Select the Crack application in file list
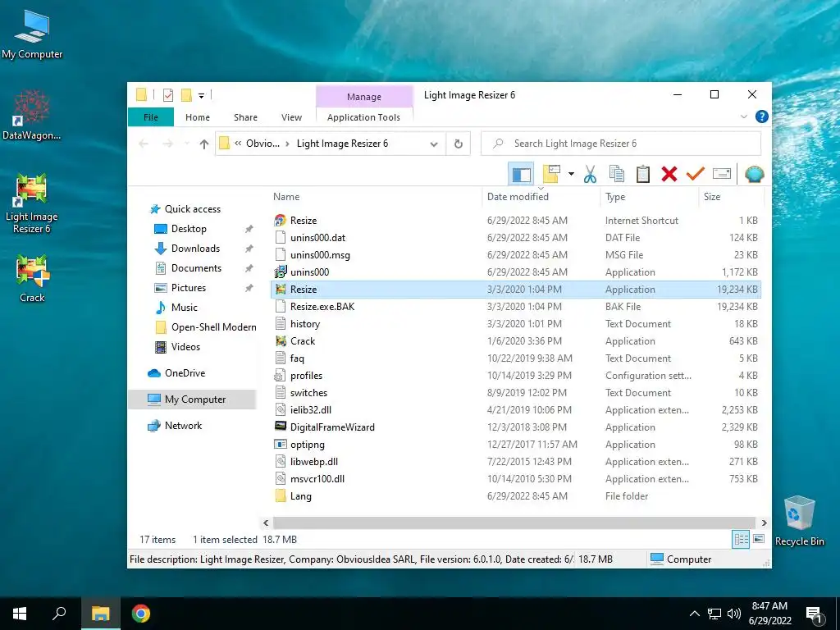The image size is (840, 630). pyautogui.click(x=517, y=340)
